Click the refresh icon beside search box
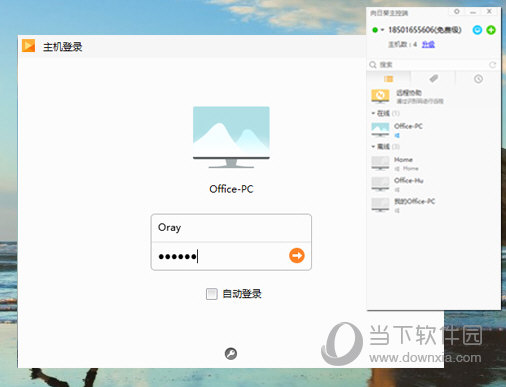The height and width of the screenshot is (387, 506). pos(492,65)
